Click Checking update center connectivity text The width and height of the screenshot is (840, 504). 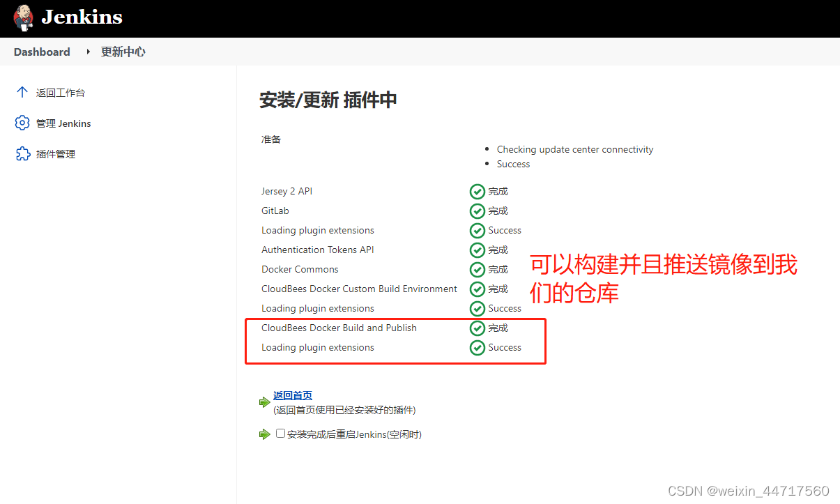point(575,149)
